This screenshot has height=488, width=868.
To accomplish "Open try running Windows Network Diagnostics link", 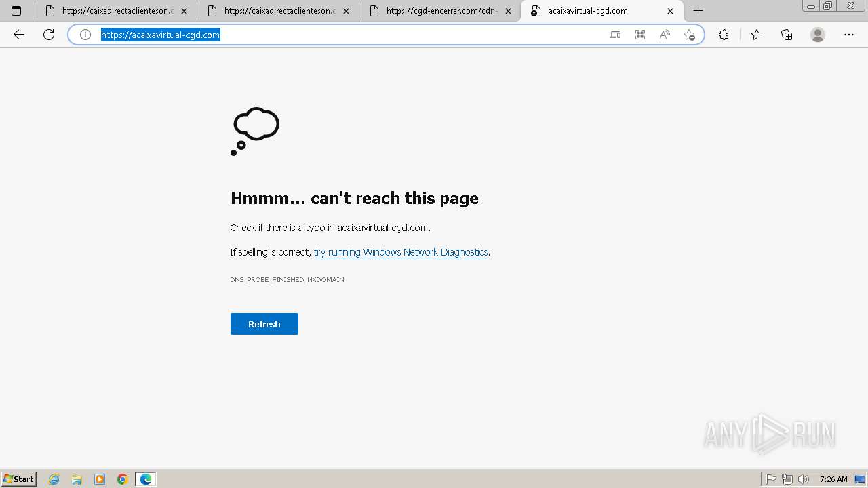I will point(401,252).
